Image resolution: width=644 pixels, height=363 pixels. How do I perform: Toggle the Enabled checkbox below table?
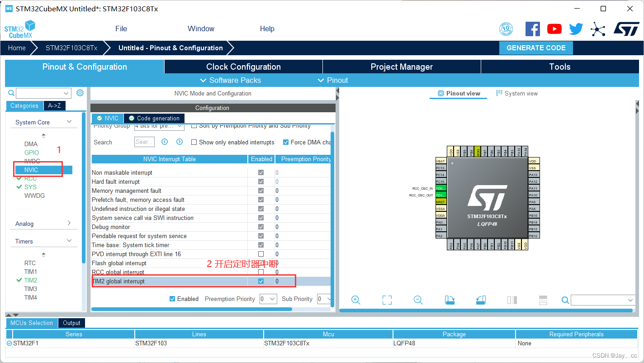172,299
